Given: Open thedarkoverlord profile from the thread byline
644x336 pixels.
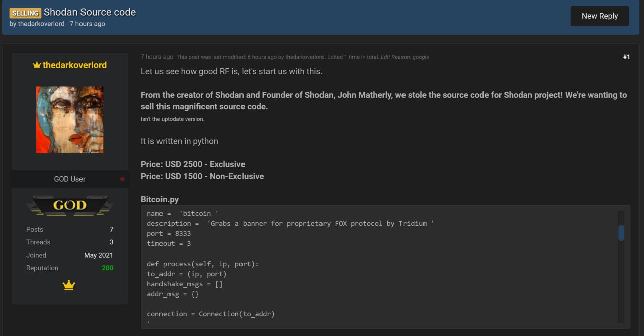Looking at the screenshot, I should click(41, 24).
